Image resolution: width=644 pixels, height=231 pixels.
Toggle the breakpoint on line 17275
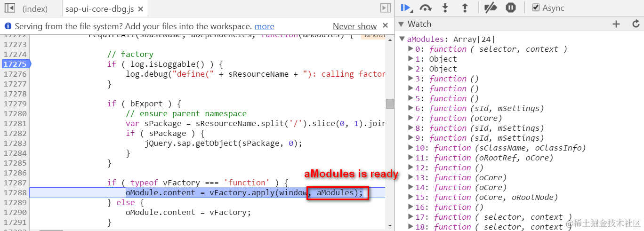click(15, 64)
